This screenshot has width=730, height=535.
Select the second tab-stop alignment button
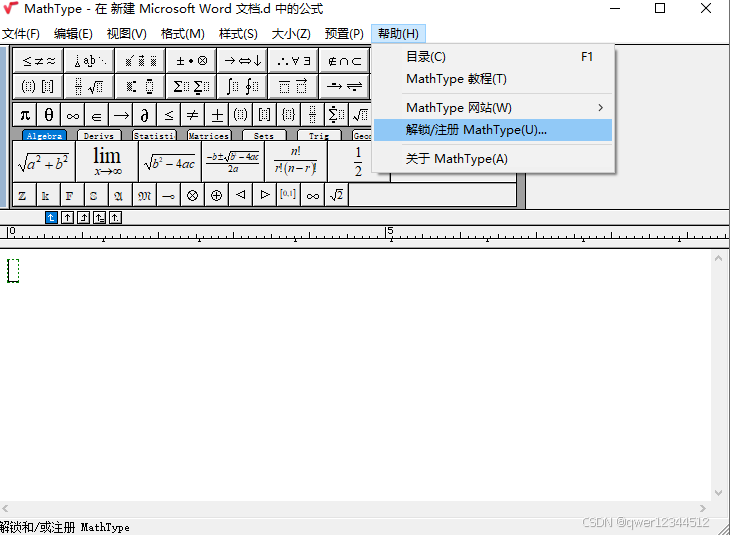(x=68, y=217)
